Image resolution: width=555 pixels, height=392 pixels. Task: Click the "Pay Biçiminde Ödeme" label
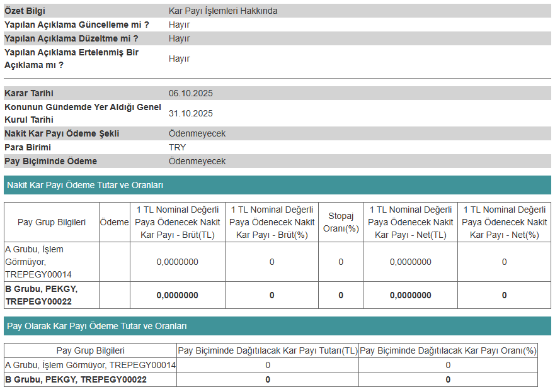[x=51, y=161]
